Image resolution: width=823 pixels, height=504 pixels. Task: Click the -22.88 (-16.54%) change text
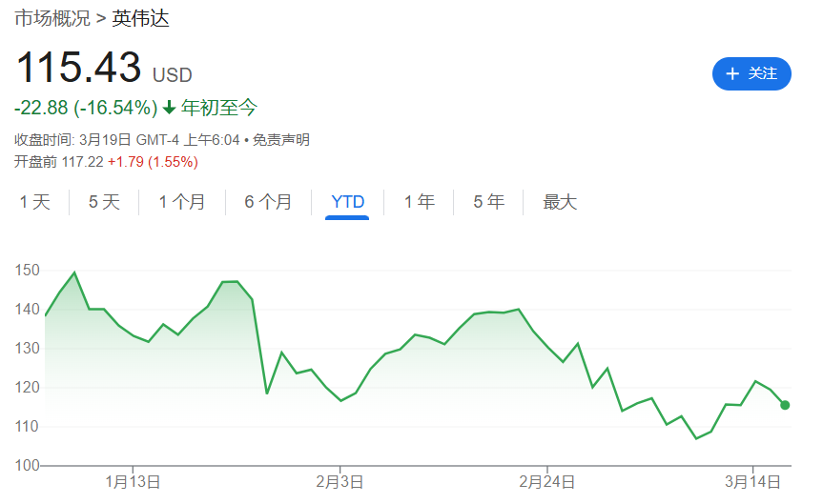(x=86, y=108)
